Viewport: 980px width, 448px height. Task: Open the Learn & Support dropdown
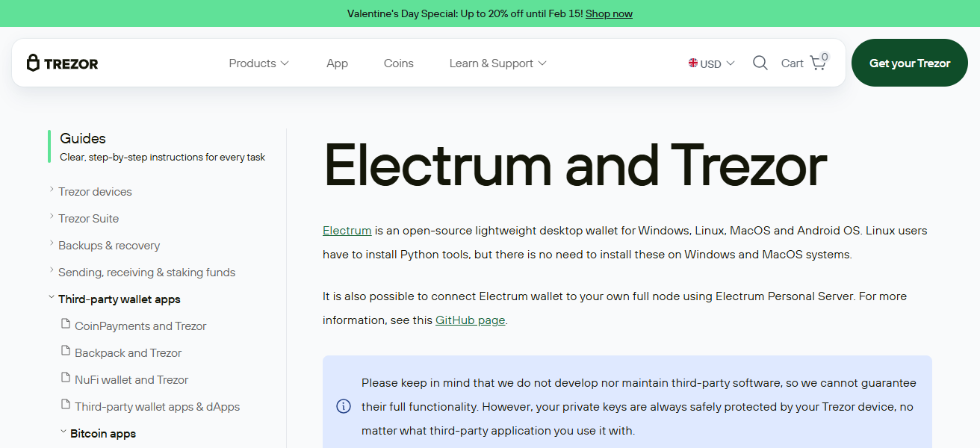coord(497,63)
